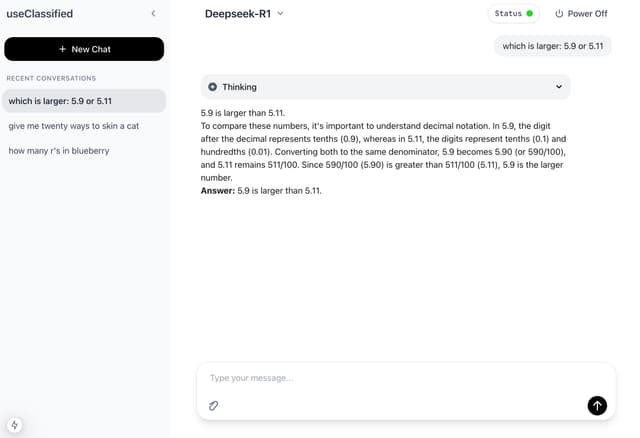Click the Thinking label text

point(240,87)
